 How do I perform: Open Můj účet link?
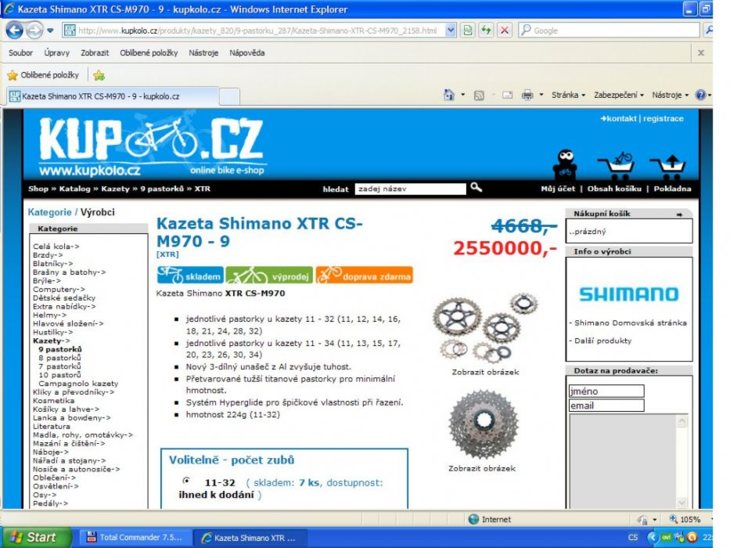[x=558, y=189]
